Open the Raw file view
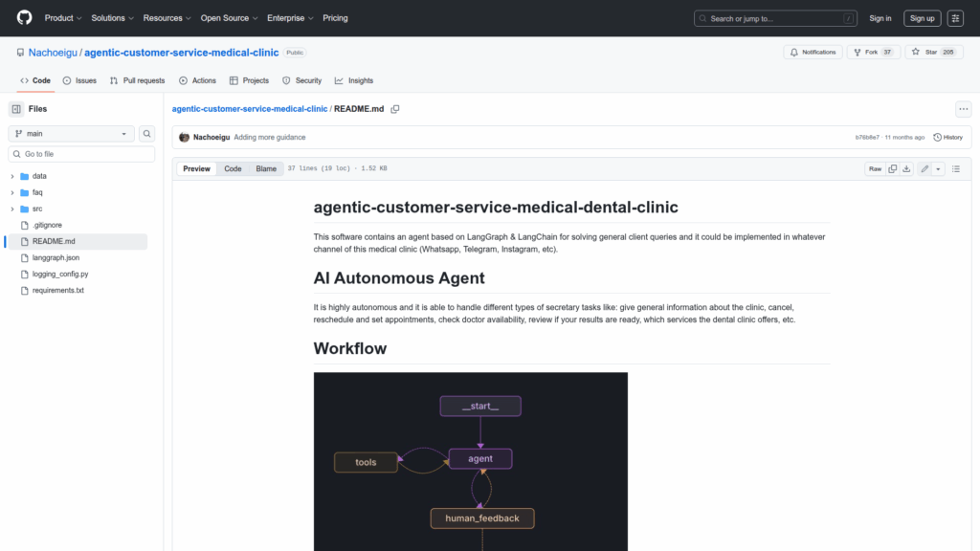980x551 pixels. click(875, 168)
